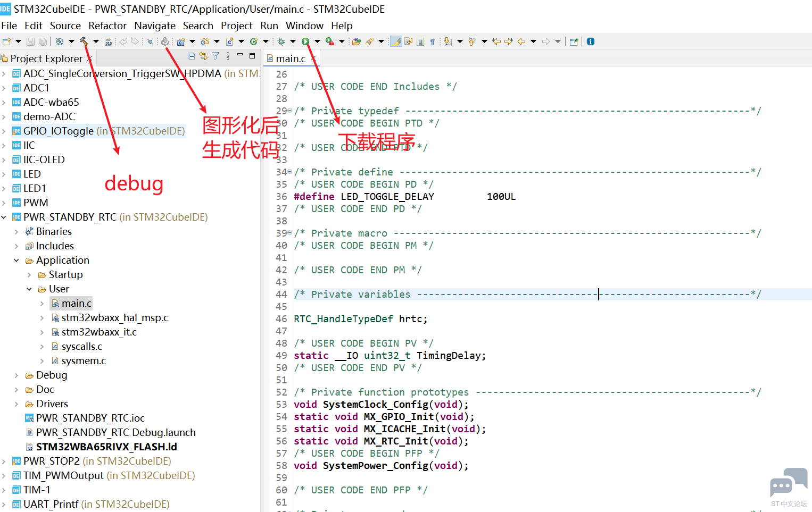Select stm32wbaxx_it.c in the User folder
The image size is (812, 512).
pos(99,332)
